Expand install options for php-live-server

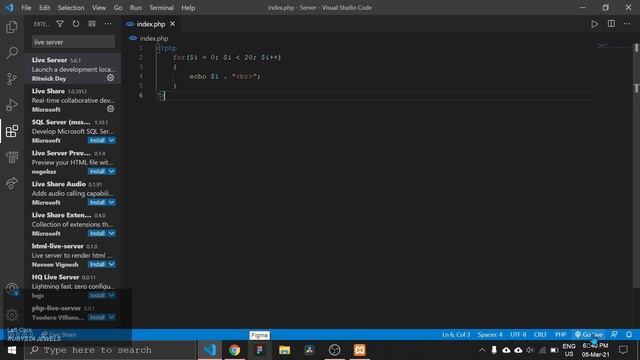click(112, 317)
